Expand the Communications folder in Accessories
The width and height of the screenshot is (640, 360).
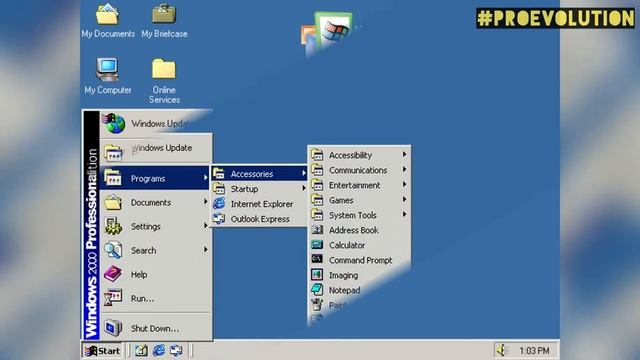(x=359, y=170)
